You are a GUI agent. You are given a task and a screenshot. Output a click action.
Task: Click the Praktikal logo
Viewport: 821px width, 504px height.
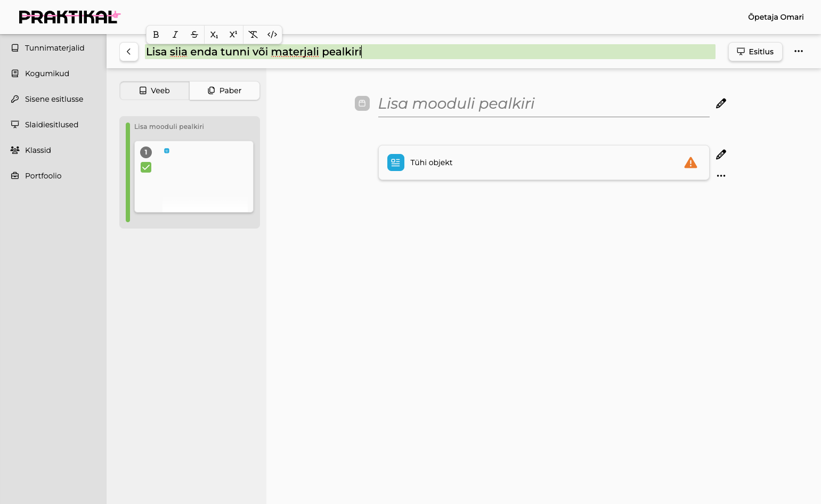tap(70, 17)
